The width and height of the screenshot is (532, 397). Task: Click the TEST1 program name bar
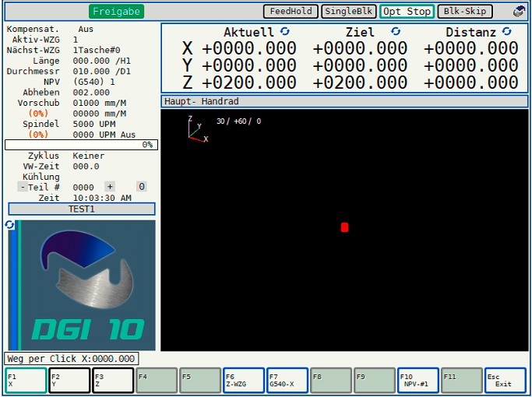82,209
